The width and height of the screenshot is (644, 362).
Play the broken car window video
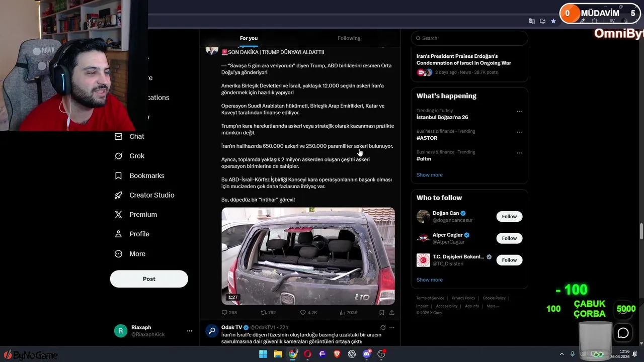click(x=308, y=256)
